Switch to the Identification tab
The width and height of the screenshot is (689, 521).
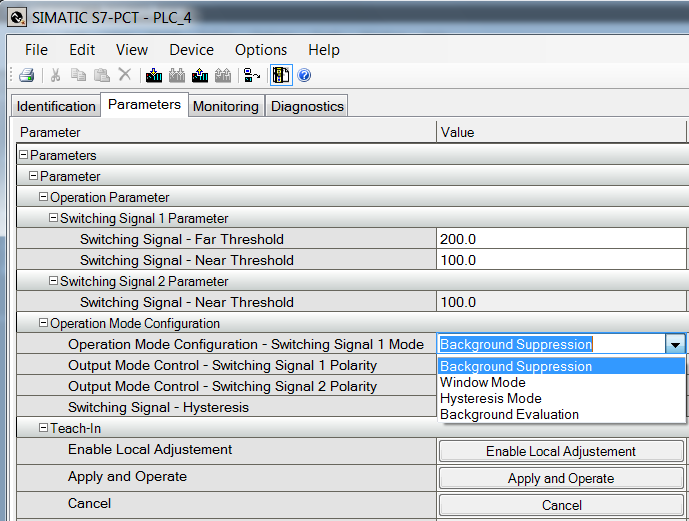56,106
